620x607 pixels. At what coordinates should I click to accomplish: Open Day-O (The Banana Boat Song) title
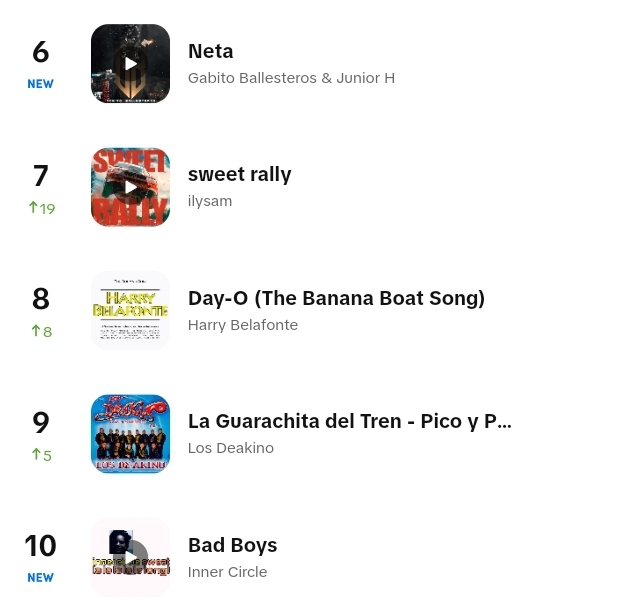(336, 298)
